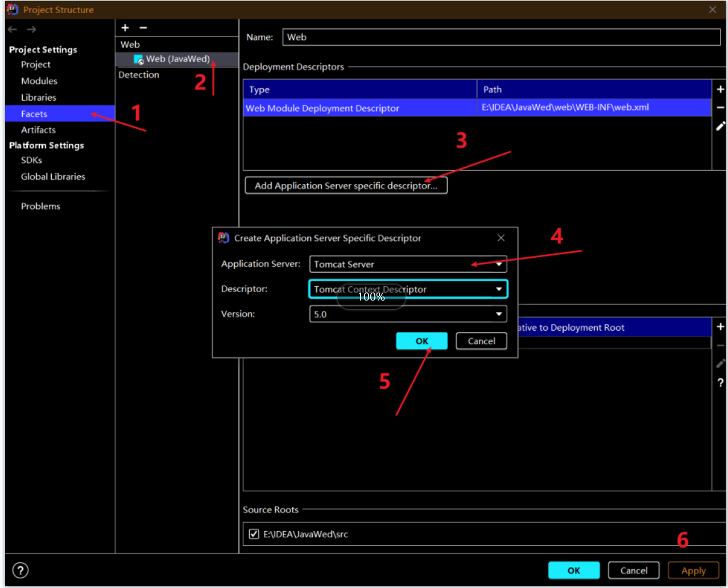Close the Create Application Server Specific Descriptor dialog

pyautogui.click(x=501, y=238)
